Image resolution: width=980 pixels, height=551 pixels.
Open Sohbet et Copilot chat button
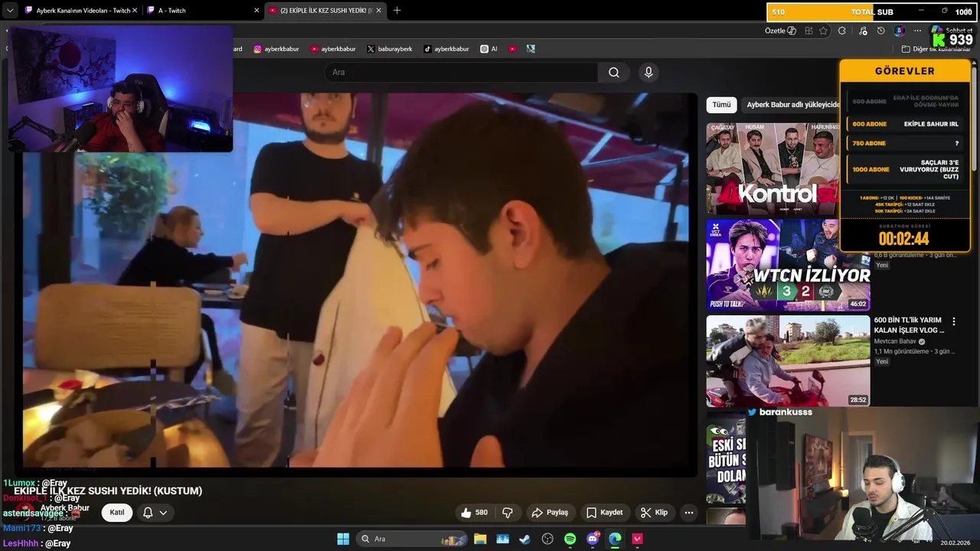click(953, 31)
